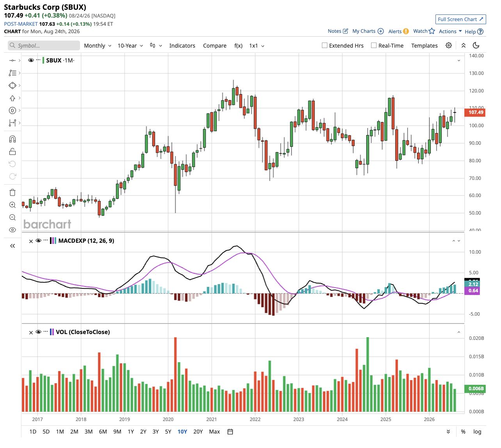Select the 5Y time range tab

coord(168,432)
